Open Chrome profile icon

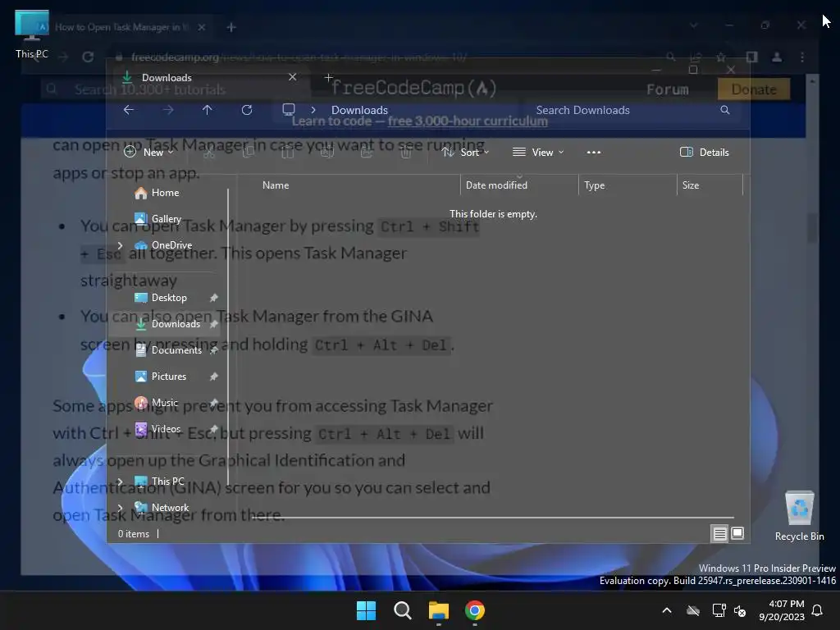777,57
